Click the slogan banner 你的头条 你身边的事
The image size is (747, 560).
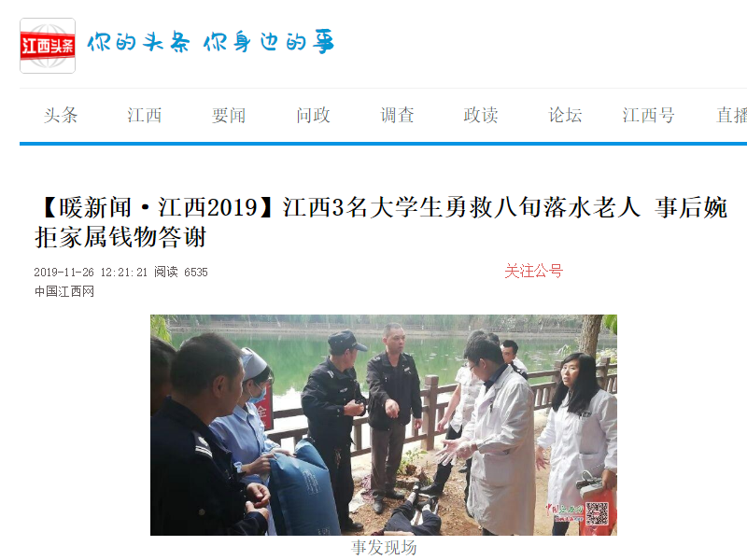click(x=211, y=42)
